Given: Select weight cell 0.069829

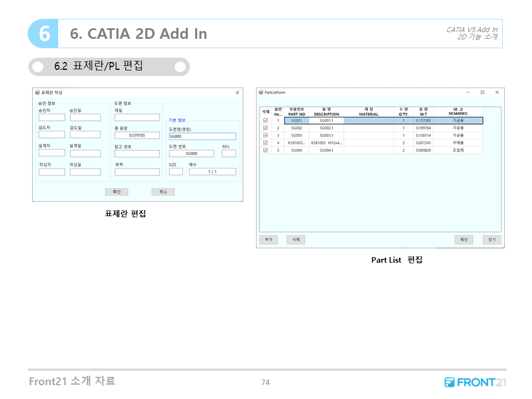Looking at the screenshot, I should 423,150.
